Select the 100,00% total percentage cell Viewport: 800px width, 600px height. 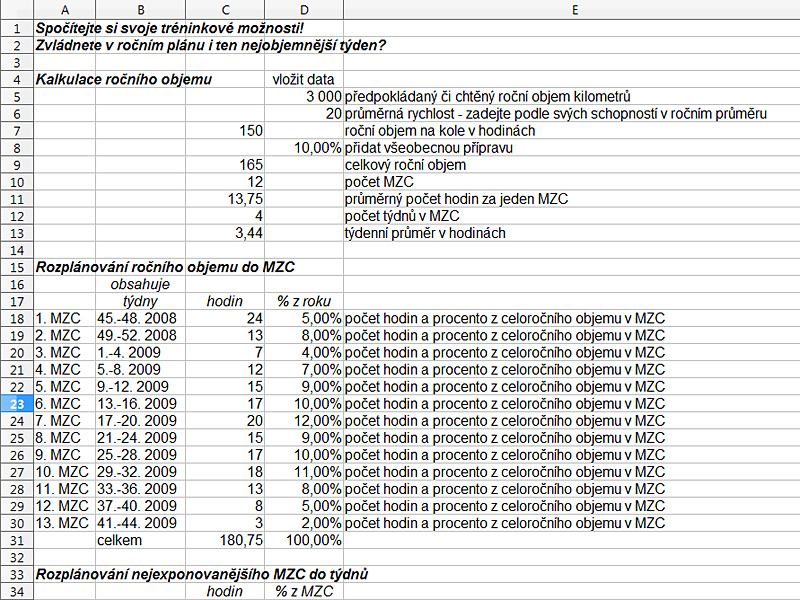pyautogui.click(x=304, y=539)
